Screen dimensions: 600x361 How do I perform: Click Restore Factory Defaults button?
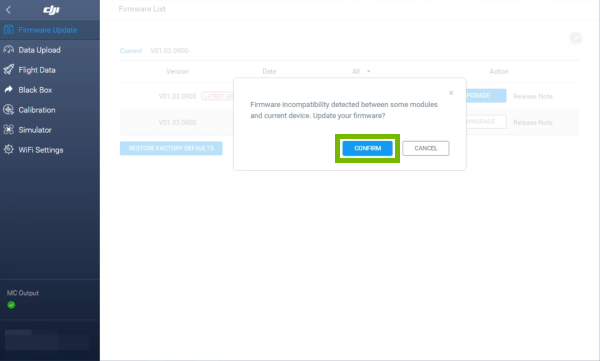(x=171, y=148)
